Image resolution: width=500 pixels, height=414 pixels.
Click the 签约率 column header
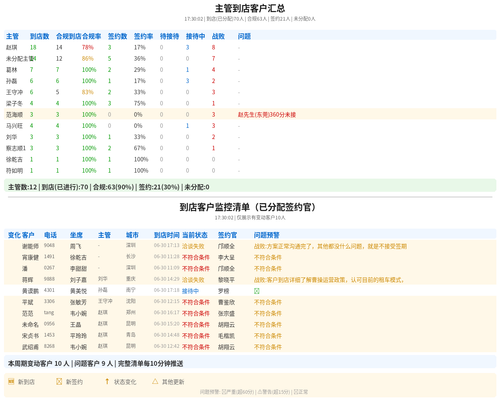(x=143, y=36)
